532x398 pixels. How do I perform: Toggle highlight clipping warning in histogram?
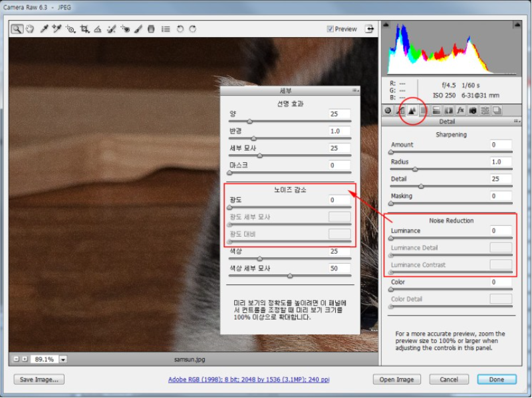pyautogui.click(x=517, y=25)
